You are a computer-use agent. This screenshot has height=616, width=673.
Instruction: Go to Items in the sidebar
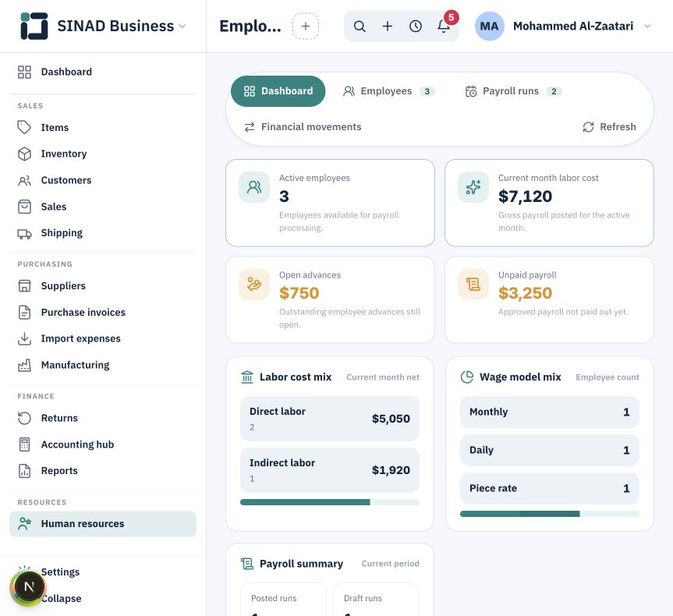pos(103,128)
